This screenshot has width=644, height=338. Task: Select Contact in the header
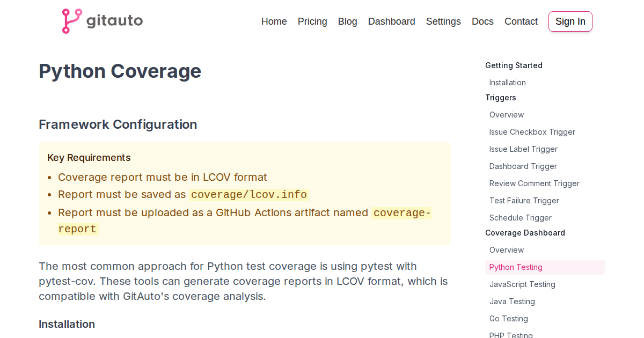pyautogui.click(x=521, y=21)
